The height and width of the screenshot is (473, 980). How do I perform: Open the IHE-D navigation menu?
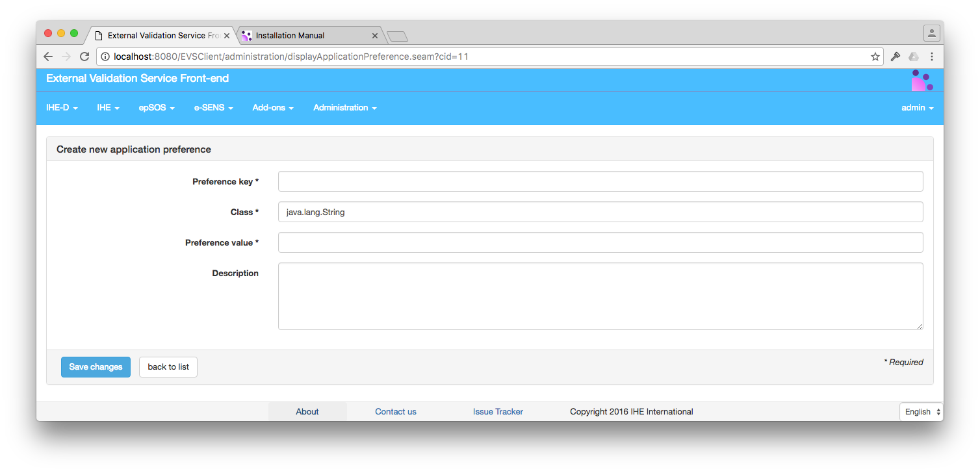coord(61,107)
